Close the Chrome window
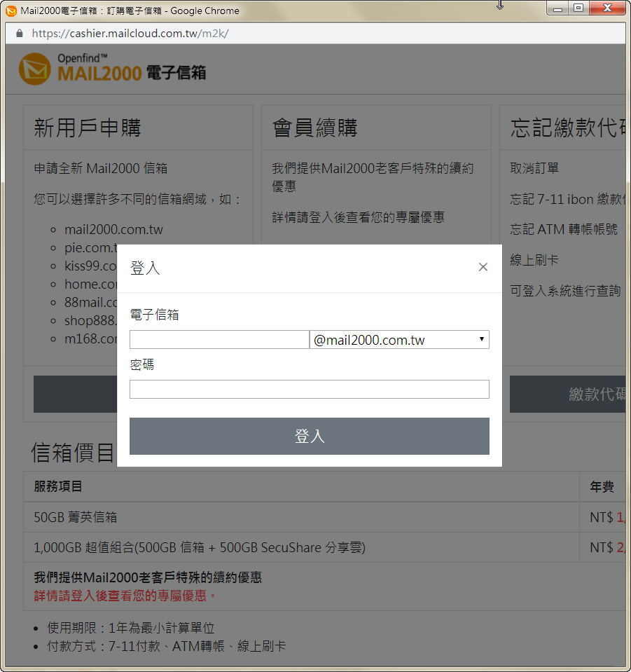This screenshot has height=672, width=631. [607, 8]
